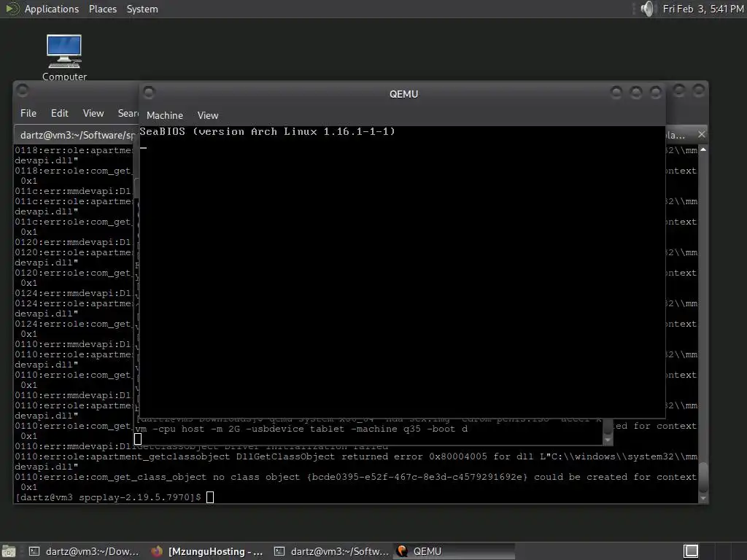This screenshot has width=747, height=560.
Task: Select the QEMU taskbar entry
Action: (454, 551)
